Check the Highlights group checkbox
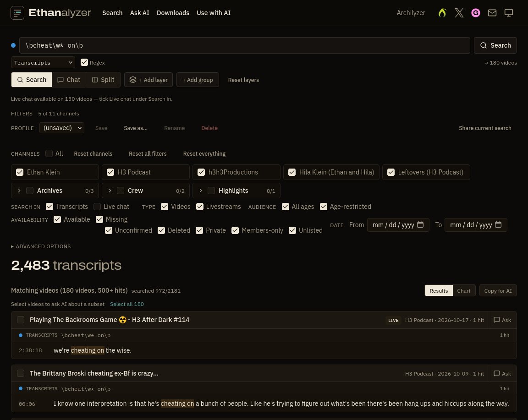 211,191
